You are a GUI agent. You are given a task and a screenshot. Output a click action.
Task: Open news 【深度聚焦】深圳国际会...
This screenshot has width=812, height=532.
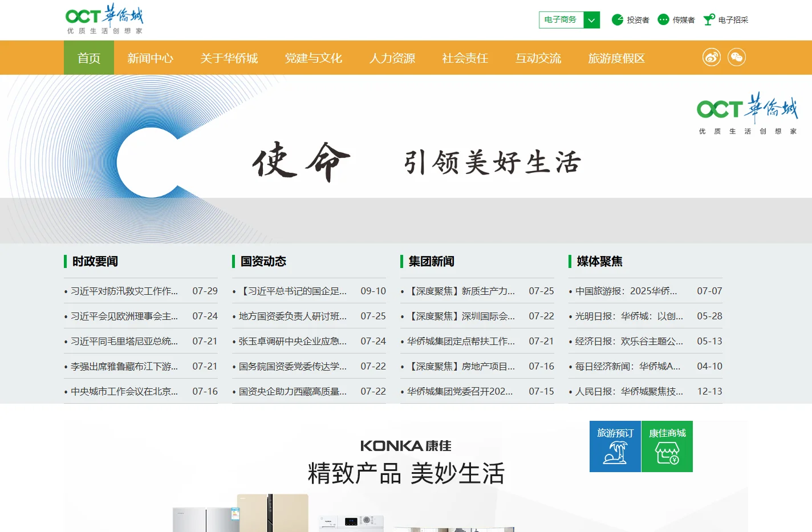coord(461,316)
